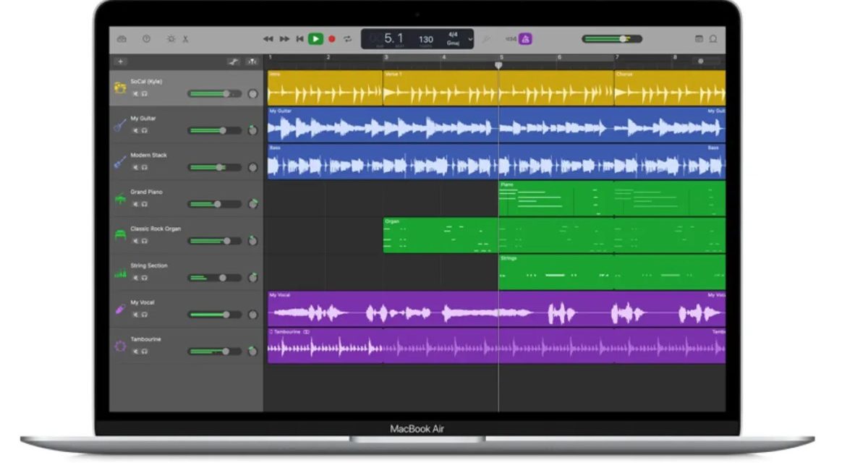Open the Scissors editor tool
The image size is (868, 463).
click(185, 39)
